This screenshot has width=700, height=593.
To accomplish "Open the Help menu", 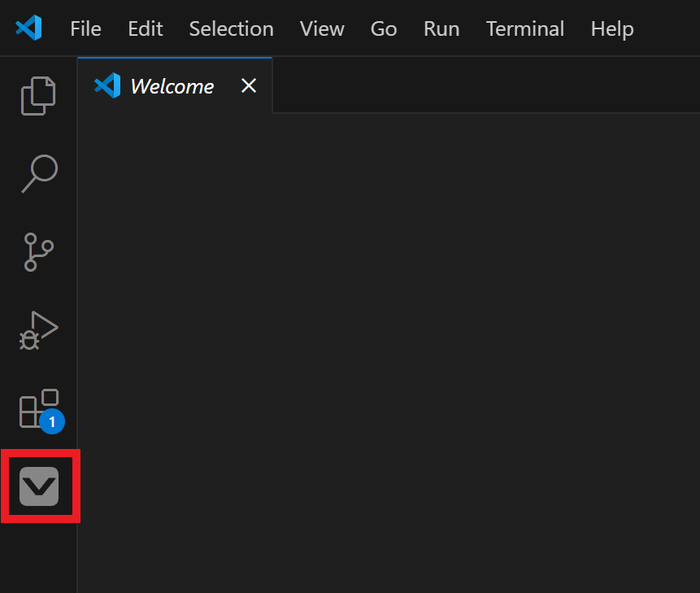I will pos(611,28).
